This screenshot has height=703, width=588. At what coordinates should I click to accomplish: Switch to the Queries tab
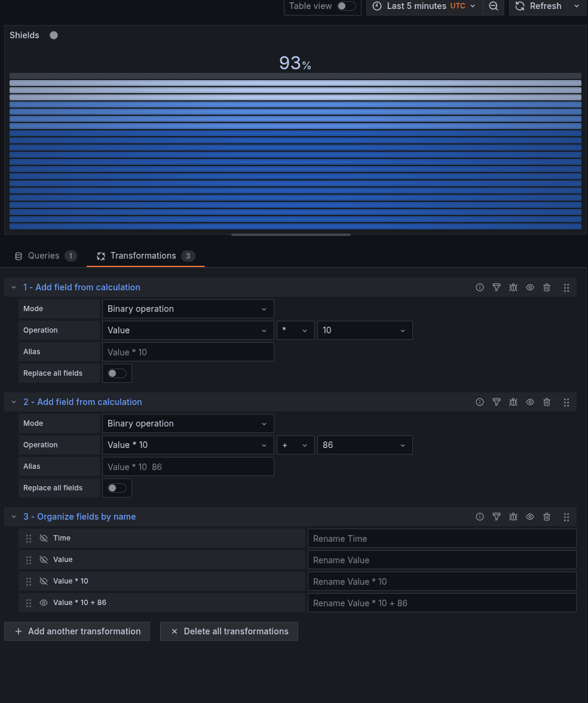pos(45,256)
